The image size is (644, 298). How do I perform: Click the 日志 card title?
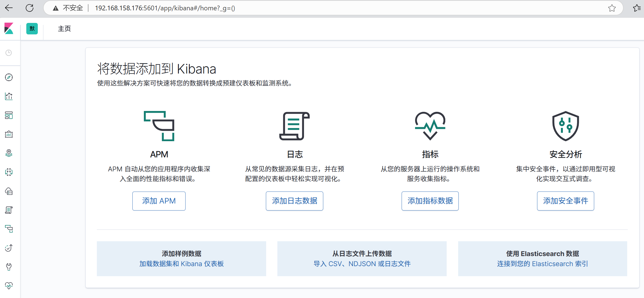coord(295,154)
